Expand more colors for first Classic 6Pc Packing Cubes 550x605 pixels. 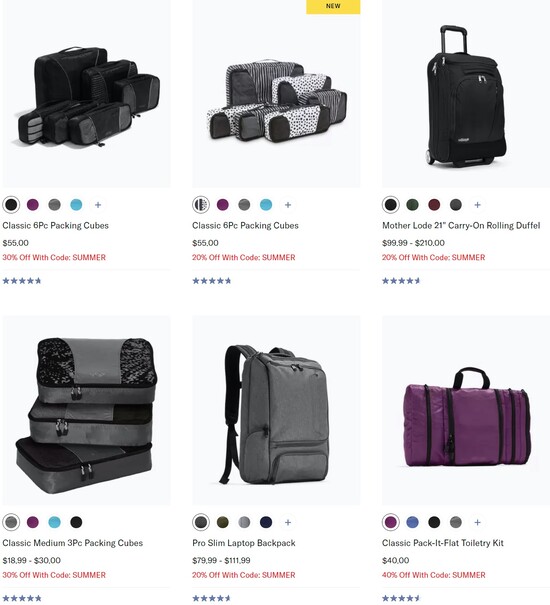tap(98, 205)
